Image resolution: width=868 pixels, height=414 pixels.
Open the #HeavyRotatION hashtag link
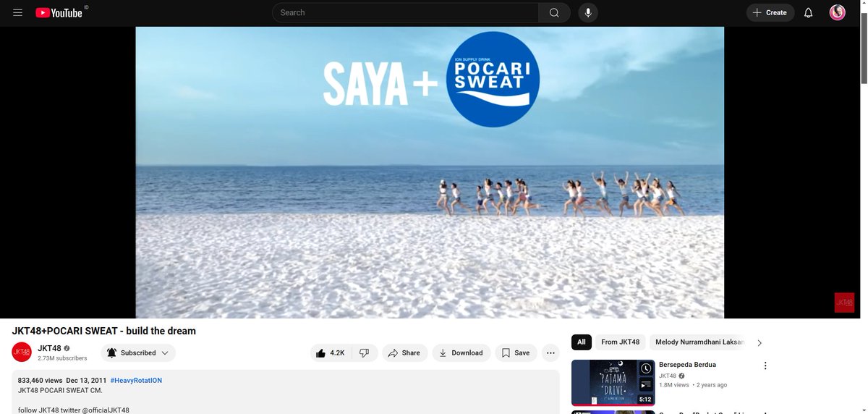click(x=135, y=380)
